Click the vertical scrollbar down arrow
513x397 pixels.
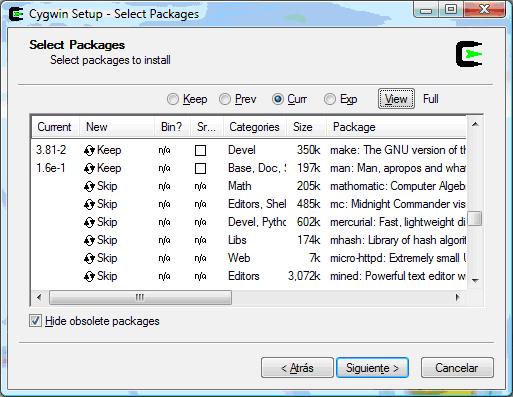(x=475, y=281)
